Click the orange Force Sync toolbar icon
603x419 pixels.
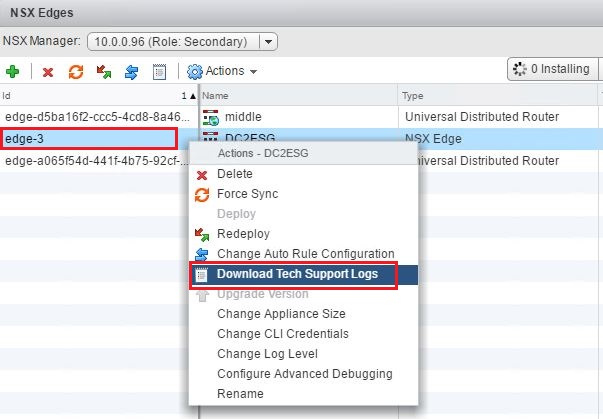(x=76, y=72)
